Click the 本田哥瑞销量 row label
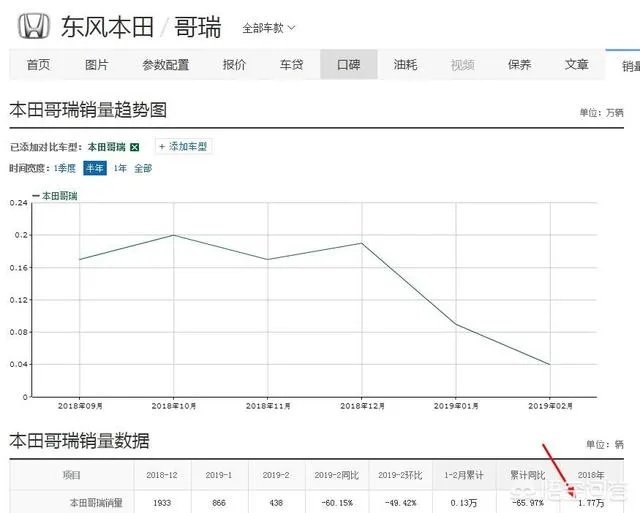 [x=96, y=502]
